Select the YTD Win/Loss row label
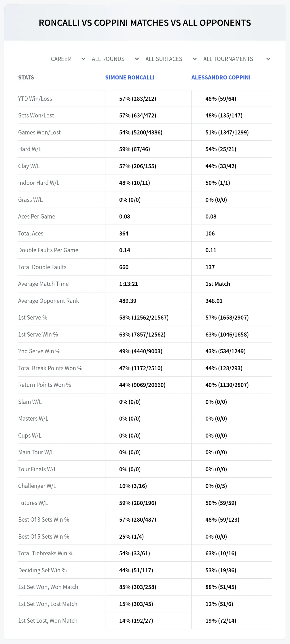This screenshot has width=290, height=644. click(35, 99)
